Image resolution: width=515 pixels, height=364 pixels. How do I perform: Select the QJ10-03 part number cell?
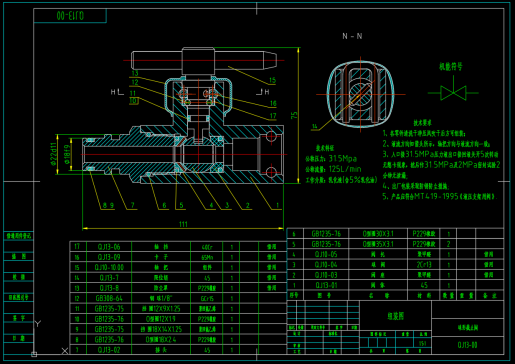326,275
